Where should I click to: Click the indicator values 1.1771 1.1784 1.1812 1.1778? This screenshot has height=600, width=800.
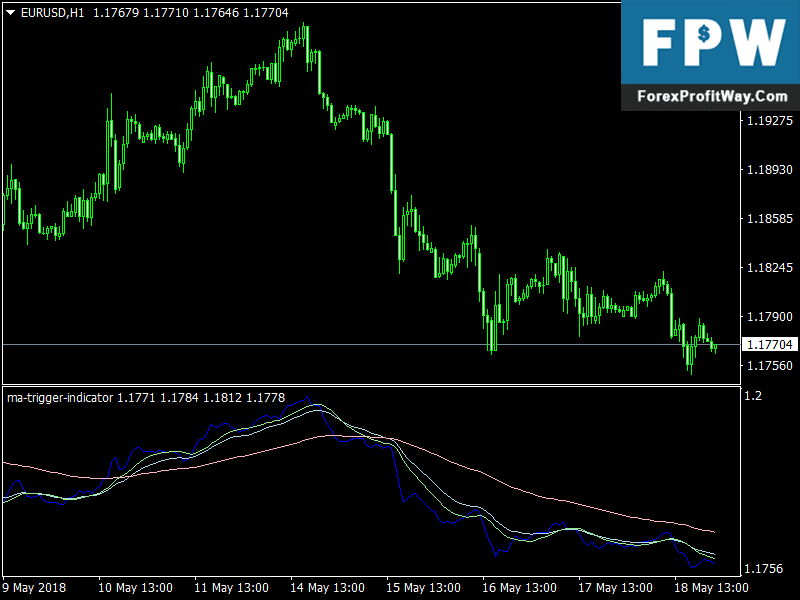201,397
